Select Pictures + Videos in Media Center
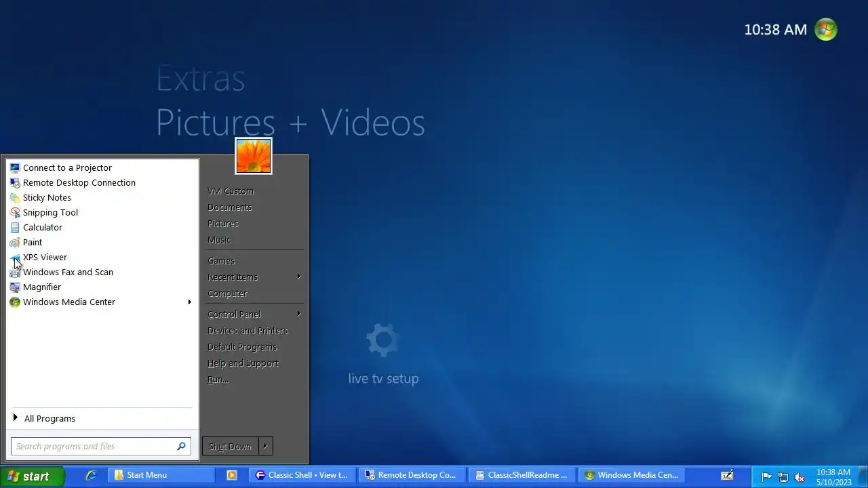Image resolution: width=868 pixels, height=488 pixels. (290, 123)
